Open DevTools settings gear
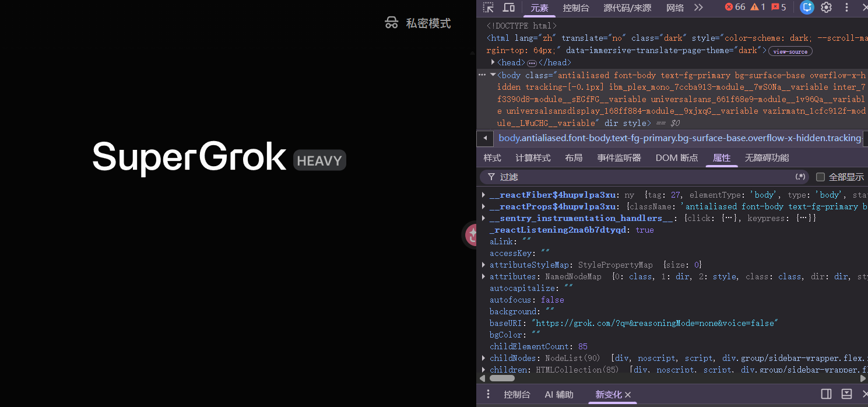Viewport: 868px width, 407px height. coord(826,8)
